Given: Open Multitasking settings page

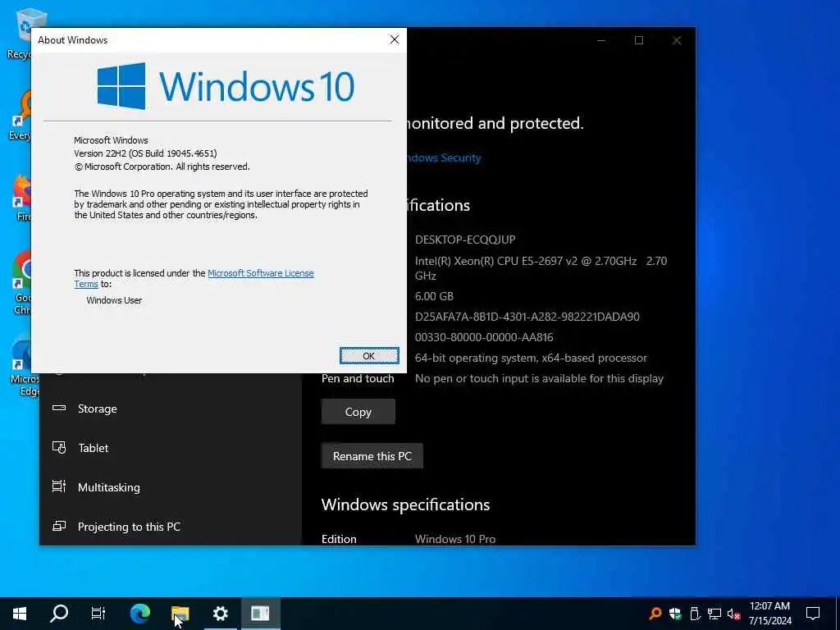Looking at the screenshot, I should 171,486.
